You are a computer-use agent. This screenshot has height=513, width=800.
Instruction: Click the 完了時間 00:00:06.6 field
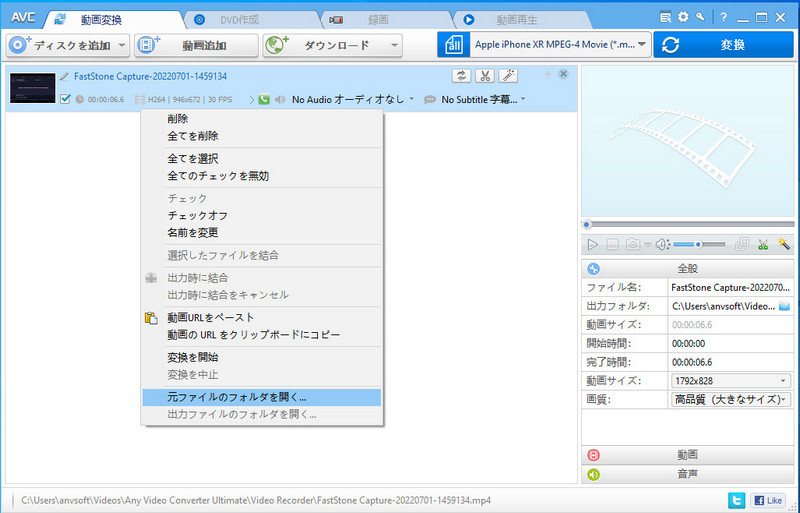coord(730,362)
